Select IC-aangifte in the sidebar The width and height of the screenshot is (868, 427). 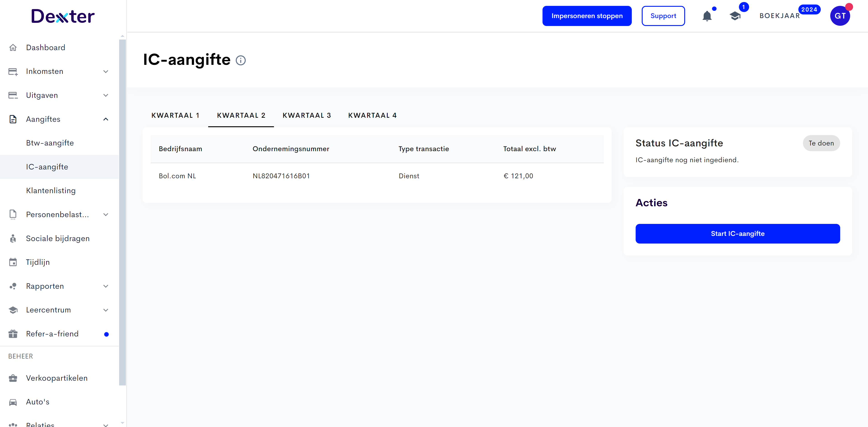[59, 167]
